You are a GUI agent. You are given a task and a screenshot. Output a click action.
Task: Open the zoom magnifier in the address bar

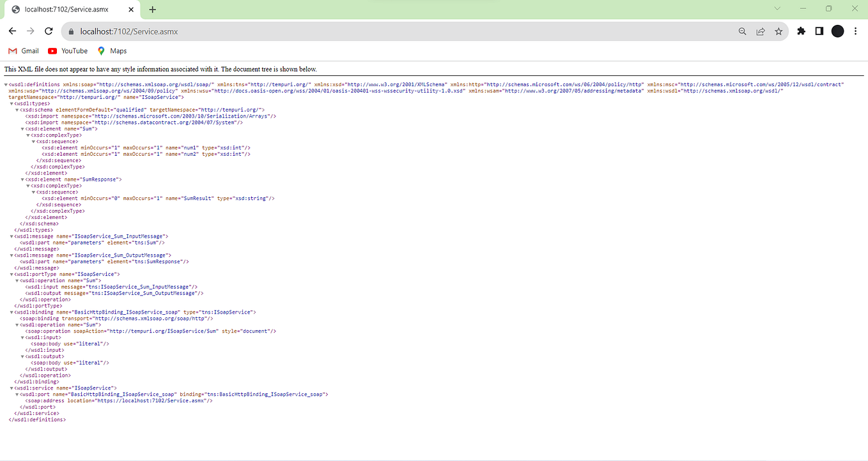pyautogui.click(x=742, y=31)
